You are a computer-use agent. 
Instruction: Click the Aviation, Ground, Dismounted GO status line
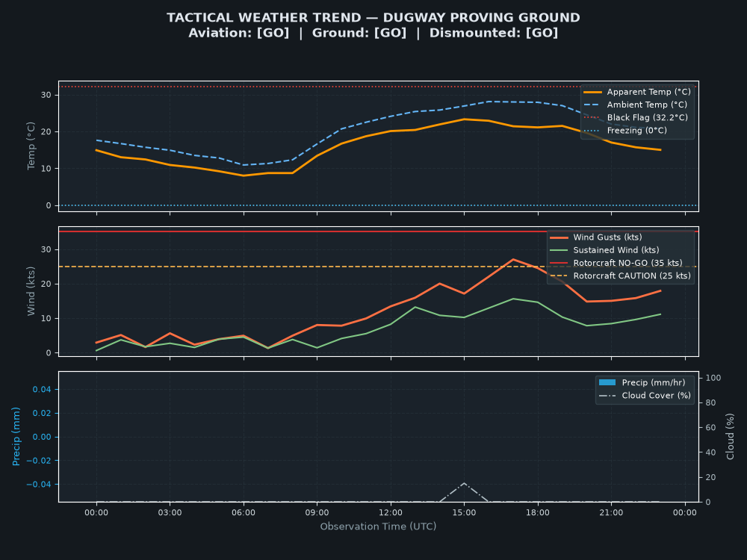(x=373, y=33)
